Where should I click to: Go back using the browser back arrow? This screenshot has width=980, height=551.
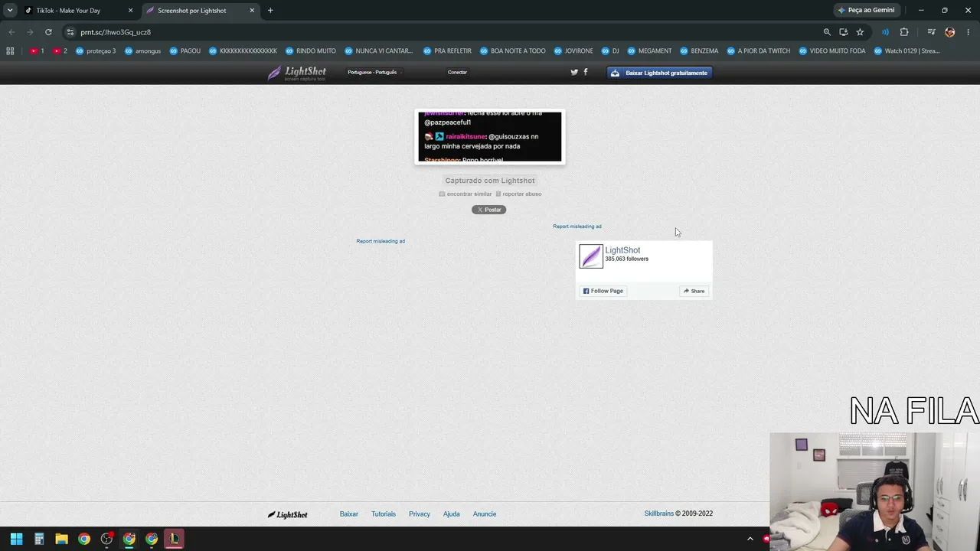(x=11, y=32)
